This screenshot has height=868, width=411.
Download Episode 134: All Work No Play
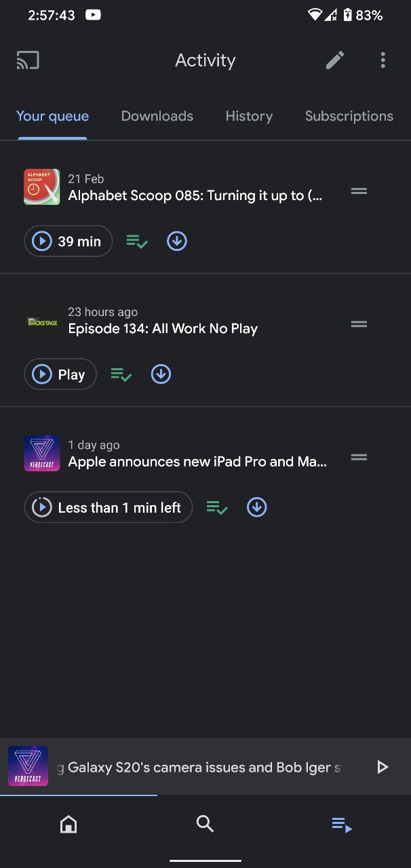coord(161,374)
